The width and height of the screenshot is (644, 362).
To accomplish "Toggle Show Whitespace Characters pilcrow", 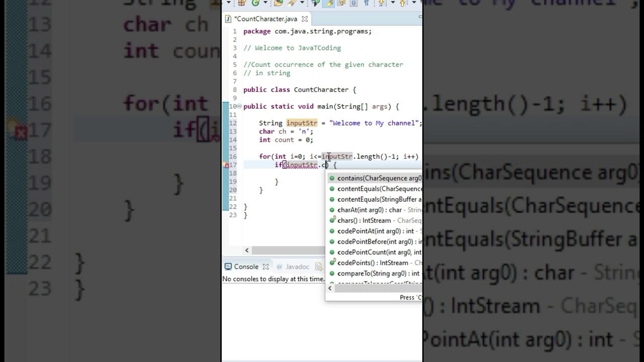I will click(x=366, y=3).
